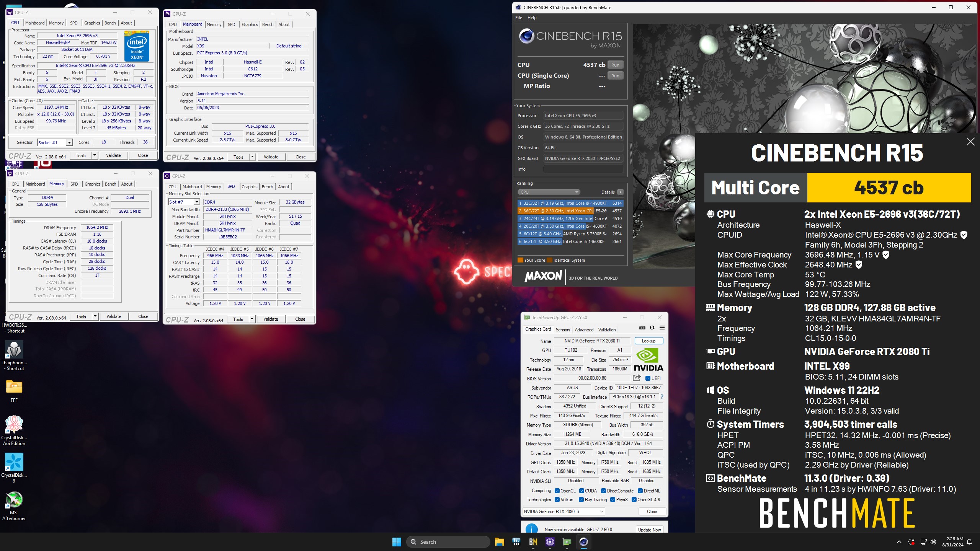The height and width of the screenshot is (551, 980).
Task: Toggle the PhysX checkbox
Action: coord(612,500)
